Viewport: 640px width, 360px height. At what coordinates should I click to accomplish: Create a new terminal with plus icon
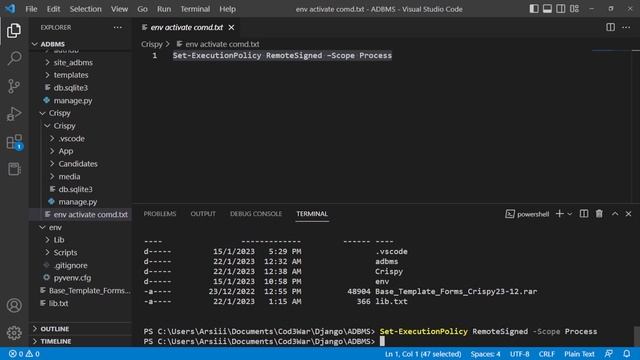pos(560,214)
